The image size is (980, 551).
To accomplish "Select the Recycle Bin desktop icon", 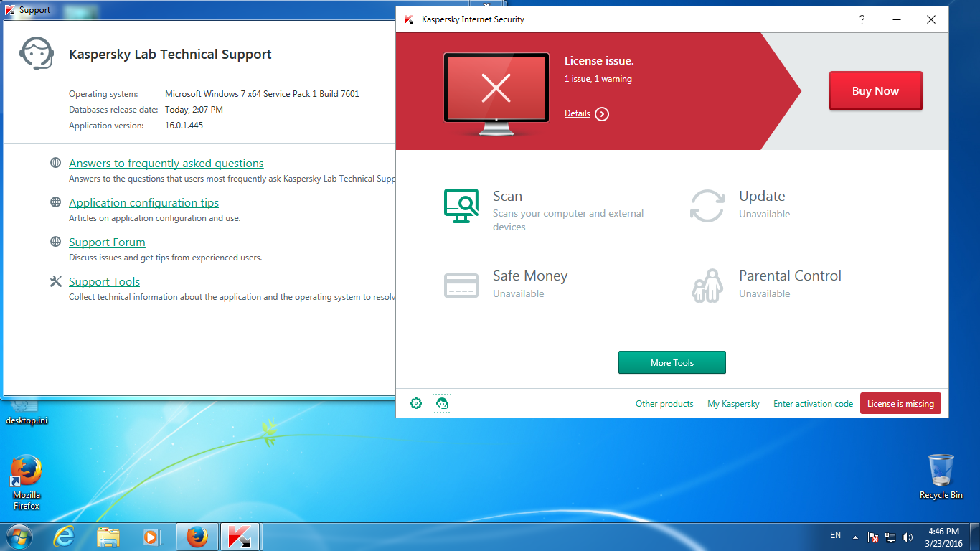I will tap(941, 476).
